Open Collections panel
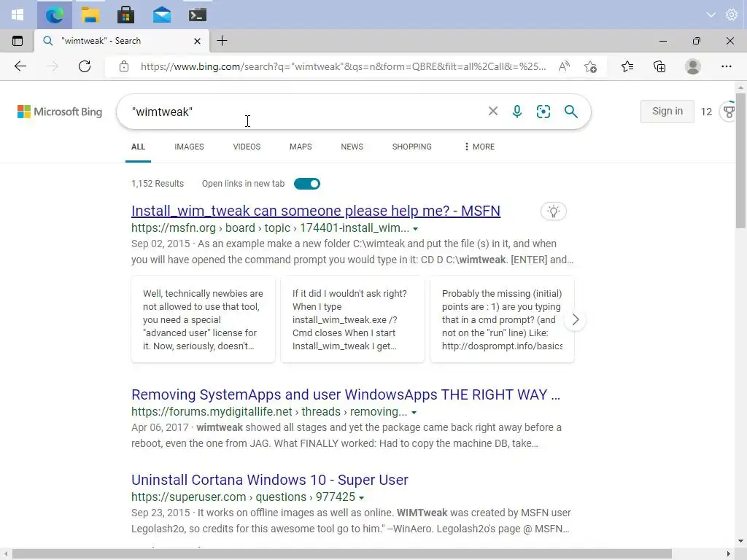Screen dimensions: 747x560 pyautogui.click(x=659, y=66)
